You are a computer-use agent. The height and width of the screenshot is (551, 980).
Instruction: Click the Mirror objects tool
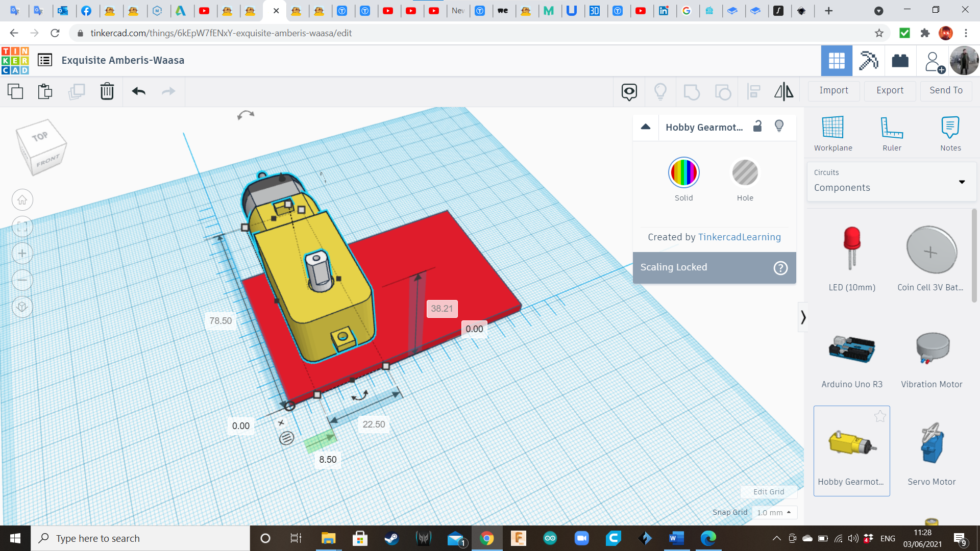(783, 92)
